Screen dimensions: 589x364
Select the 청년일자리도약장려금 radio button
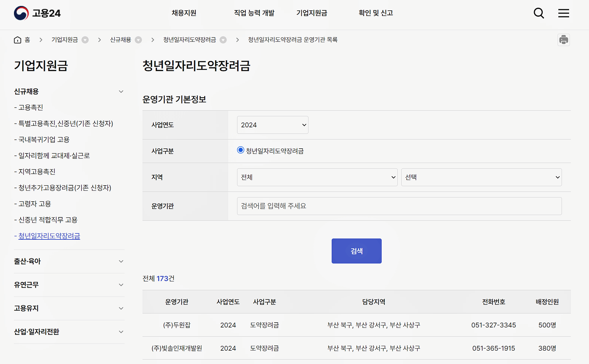(x=240, y=150)
